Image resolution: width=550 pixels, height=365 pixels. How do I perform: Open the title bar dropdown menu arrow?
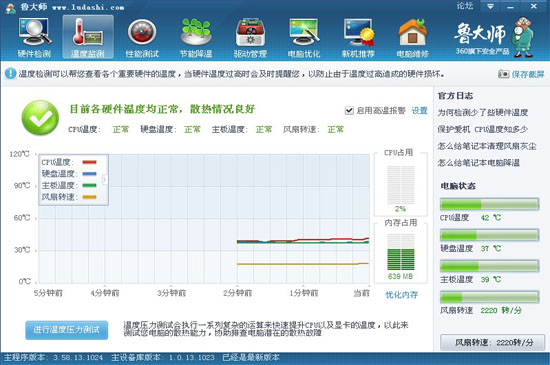coord(490,6)
